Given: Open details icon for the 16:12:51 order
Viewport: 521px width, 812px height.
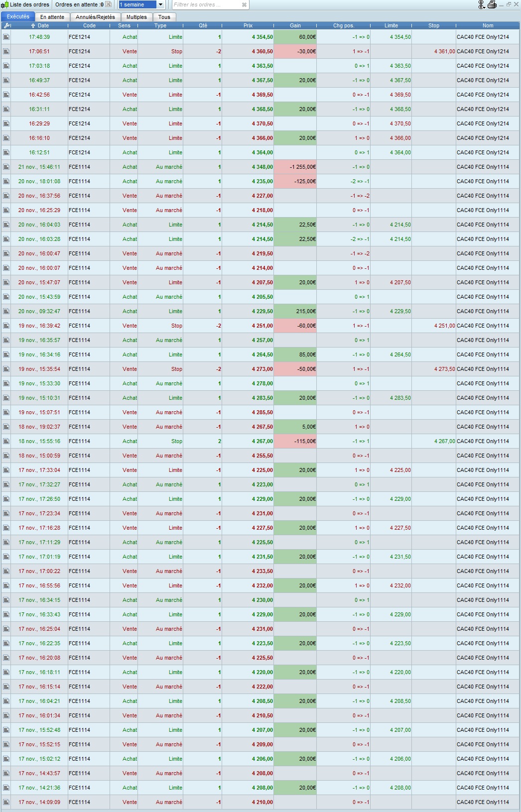Looking at the screenshot, I should click(x=6, y=152).
